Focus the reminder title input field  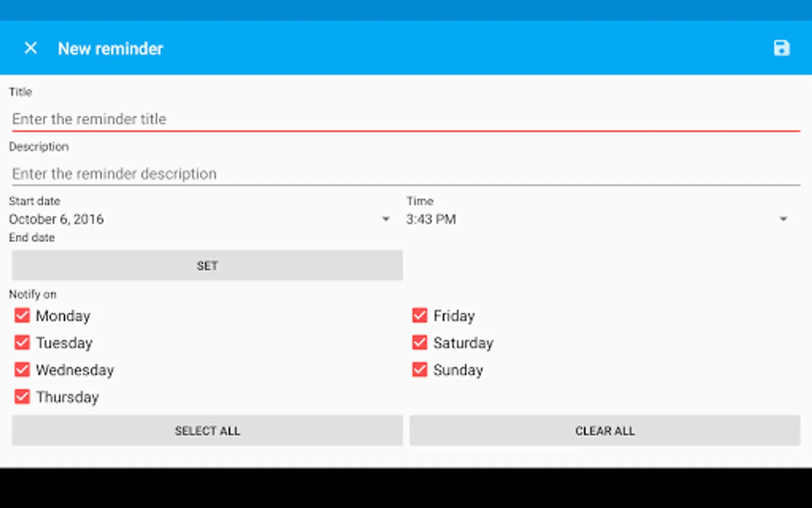coord(406,119)
